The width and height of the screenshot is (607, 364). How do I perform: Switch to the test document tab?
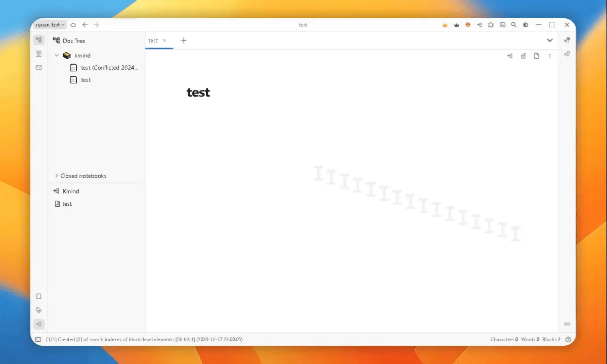(153, 40)
